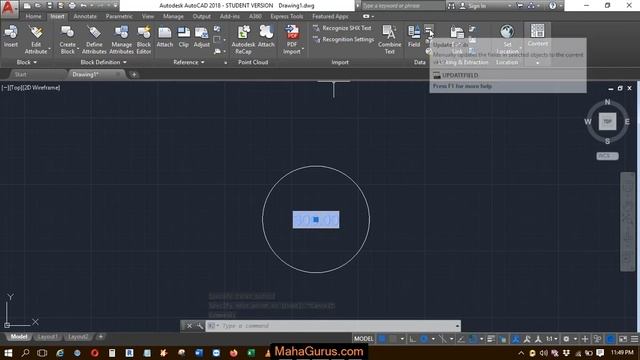
Task: Open the annotation scale 1:1 dropdown
Action: [x=552, y=339]
